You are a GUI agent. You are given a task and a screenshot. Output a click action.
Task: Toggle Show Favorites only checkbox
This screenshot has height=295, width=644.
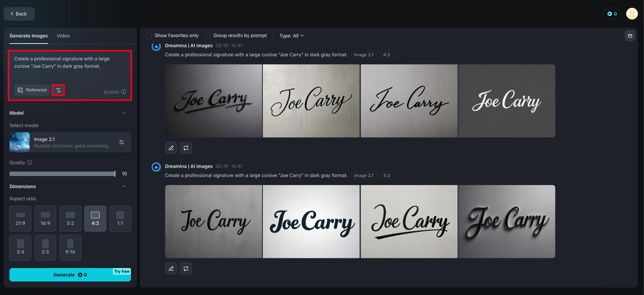pyautogui.click(x=149, y=36)
